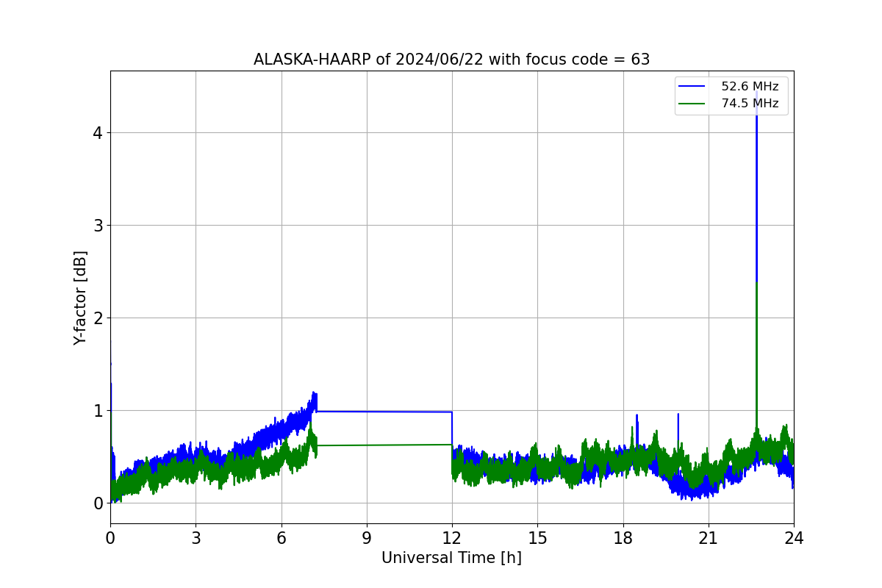The height and width of the screenshot is (588, 882).
Task: Click the green line sample in legend
Action: pyautogui.click(x=692, y=104)
